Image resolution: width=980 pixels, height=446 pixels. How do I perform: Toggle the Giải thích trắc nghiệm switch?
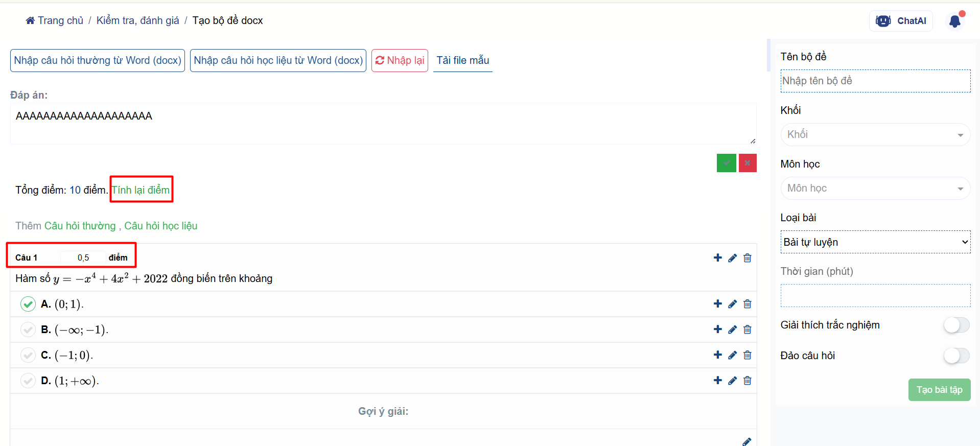coord(956,325)
